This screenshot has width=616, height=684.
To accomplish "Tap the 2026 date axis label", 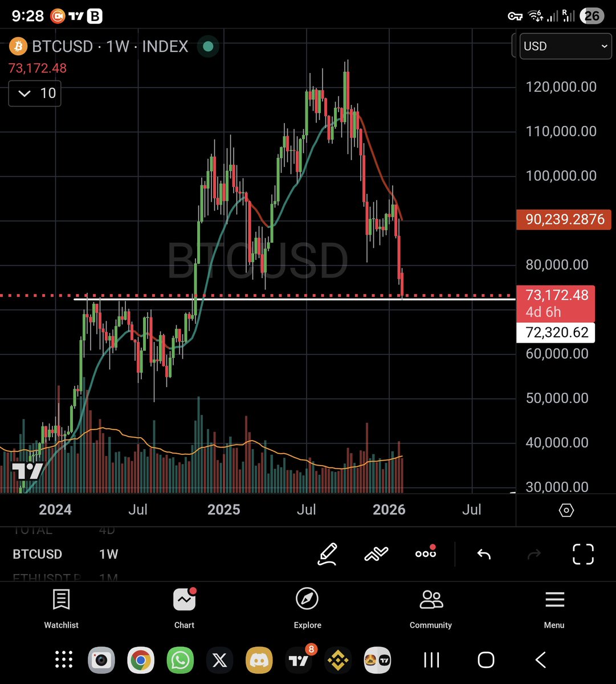I will tap(389, 509).
